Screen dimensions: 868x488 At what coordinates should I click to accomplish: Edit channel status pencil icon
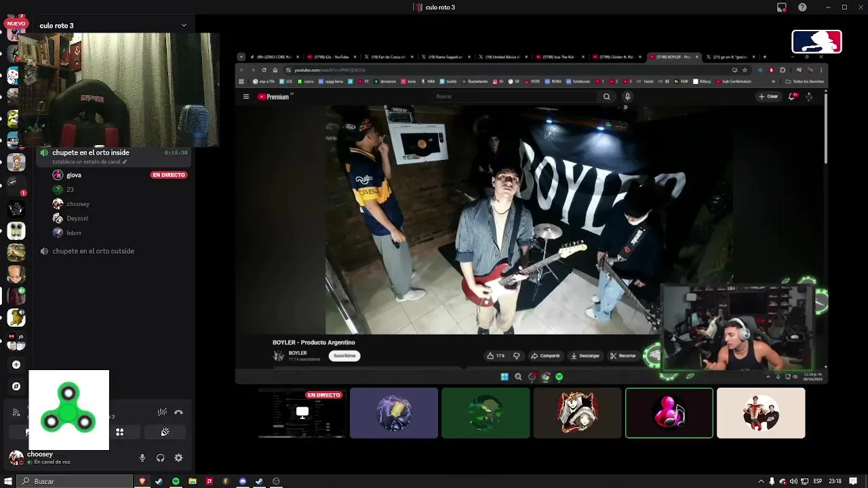coord(125,162)
